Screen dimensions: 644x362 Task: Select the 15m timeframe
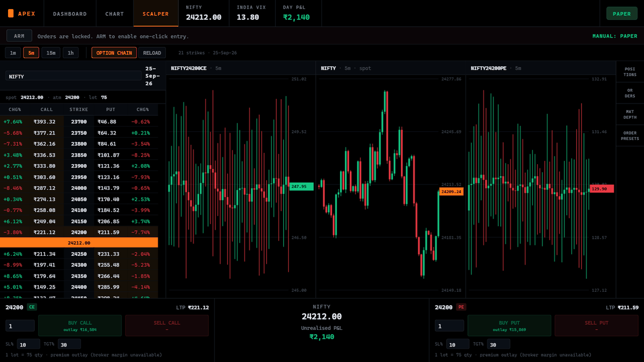pyautogui.click(x=51, y=53)
